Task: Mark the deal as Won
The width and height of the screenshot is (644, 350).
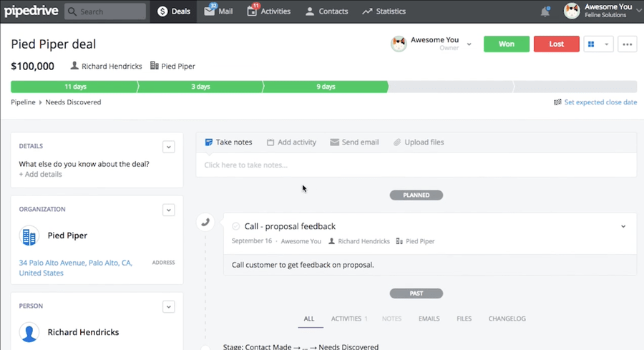Action: click(x=507, y=44)
